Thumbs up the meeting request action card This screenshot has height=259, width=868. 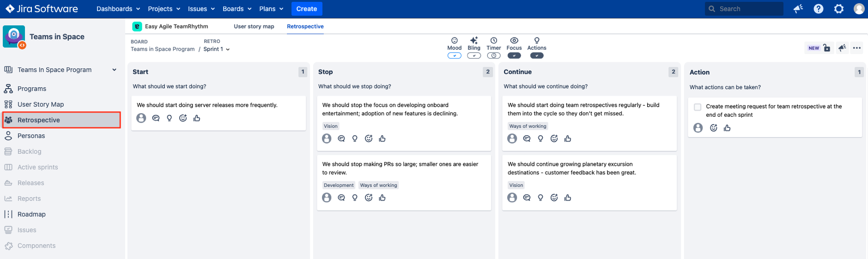pos(727,128)
